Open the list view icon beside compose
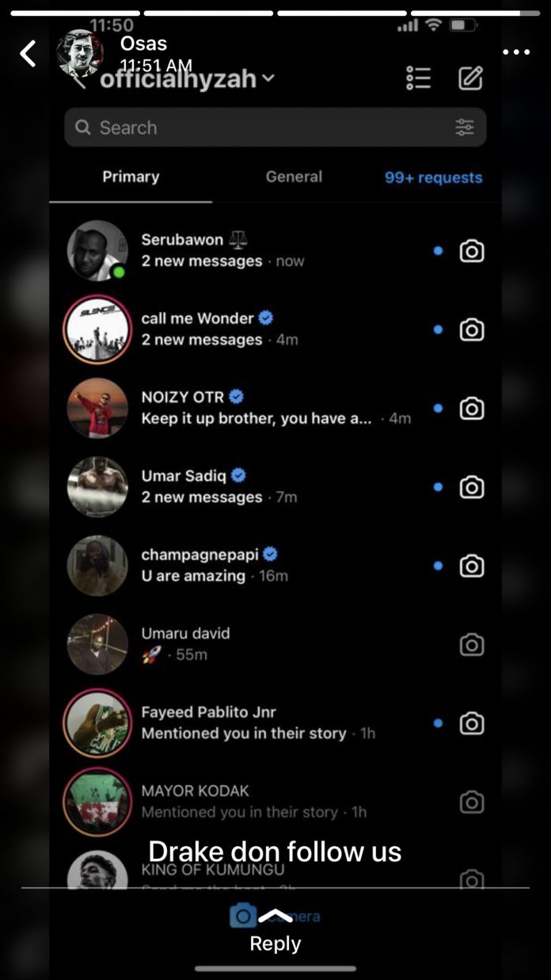This screenshot has height=980, width=551. coord(418,78)
